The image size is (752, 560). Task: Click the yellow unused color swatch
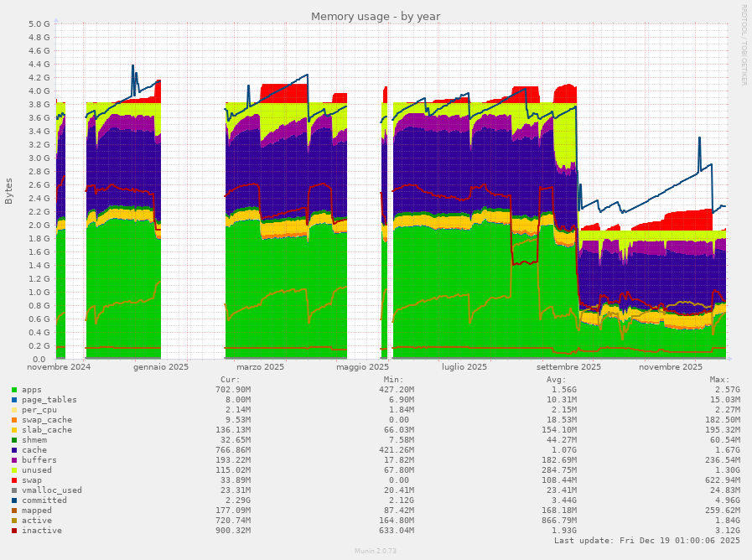click(x=13, y=469)
